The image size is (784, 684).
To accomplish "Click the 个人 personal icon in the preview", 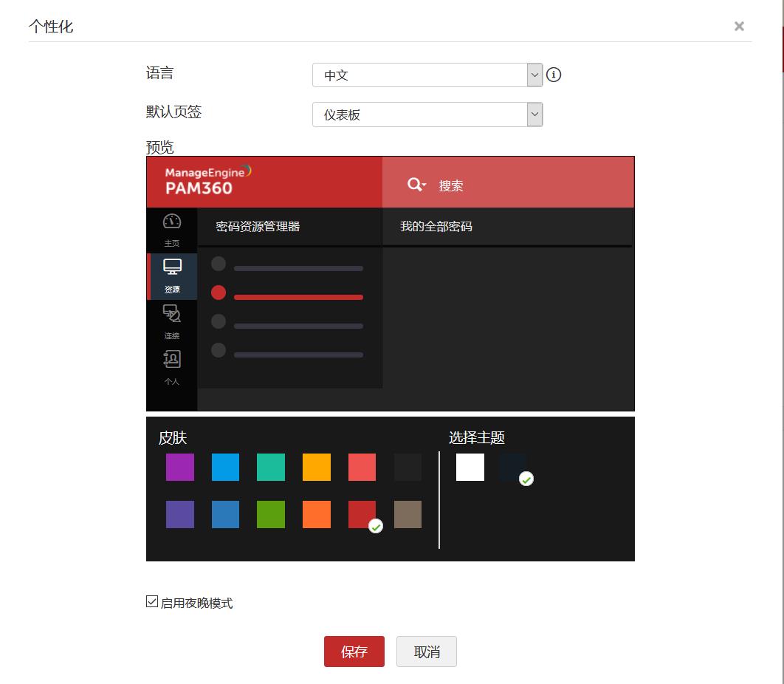I will 171,359.
